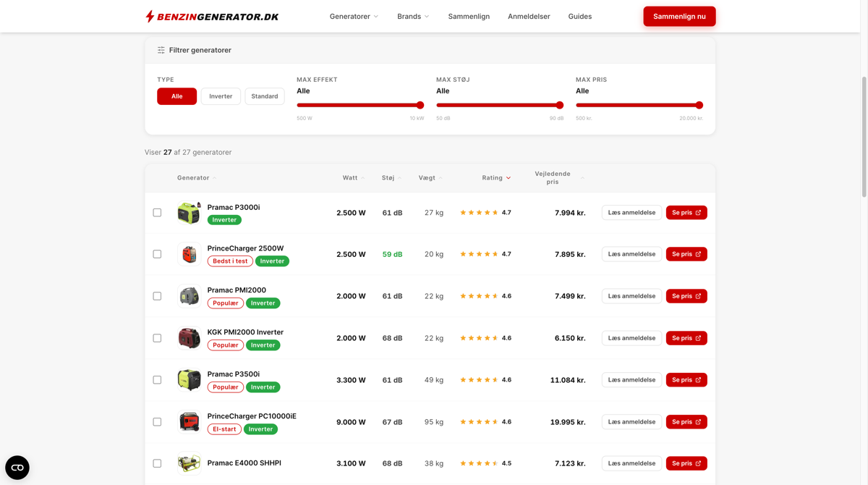This screenshot has width=868, height=485.
Task: Open the Guides nav link
Action: tap(580, 17)
